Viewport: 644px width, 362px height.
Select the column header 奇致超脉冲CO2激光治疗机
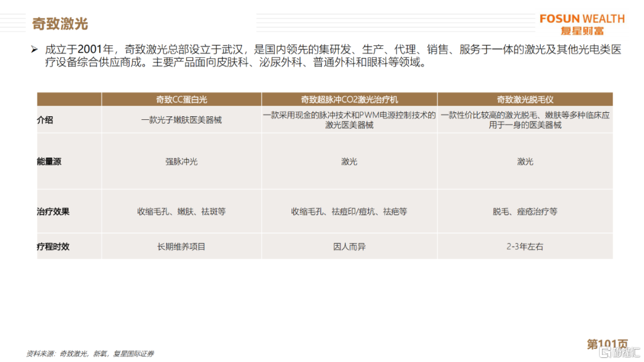tap(349, 100)
